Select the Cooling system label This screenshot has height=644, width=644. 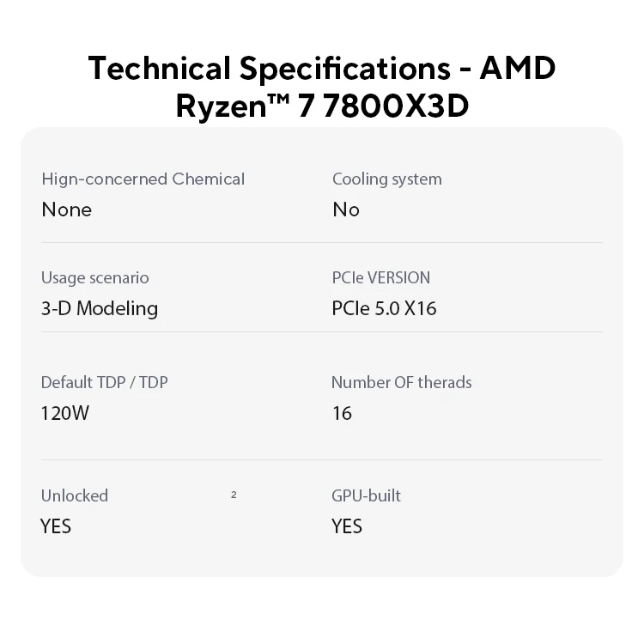pos(387,179)
